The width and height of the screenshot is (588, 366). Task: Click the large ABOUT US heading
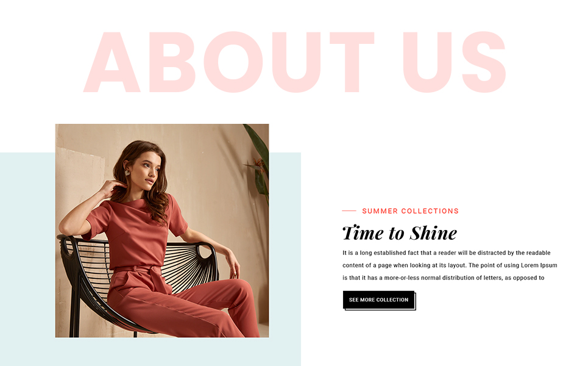pos(295,62)
